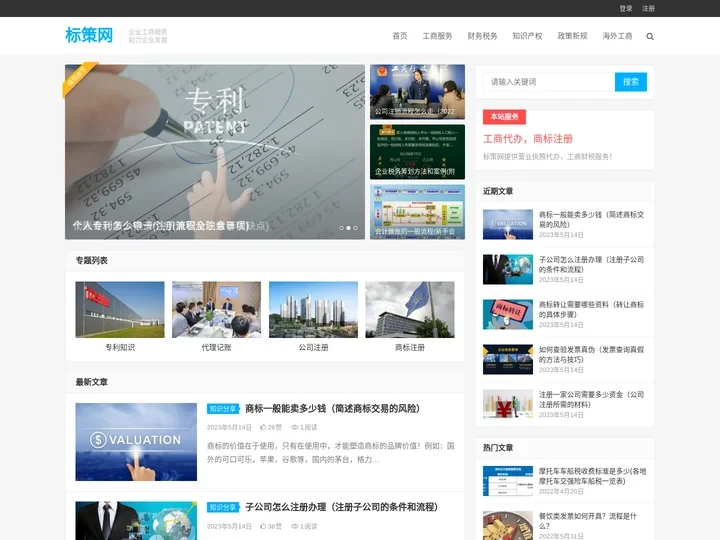The image size is (720, 540).
Task: Open 财务税务 navigation menu
Action: click(482, 36)
